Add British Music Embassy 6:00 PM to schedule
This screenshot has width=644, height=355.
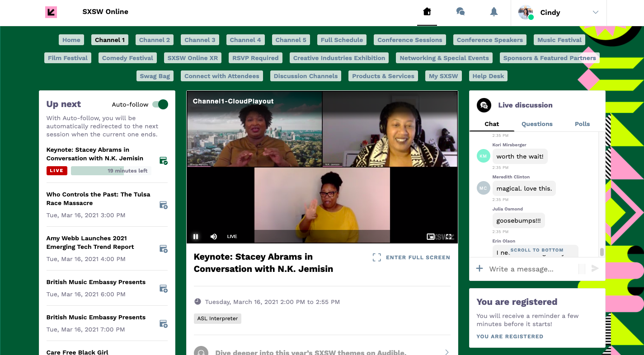coord(164,289)
